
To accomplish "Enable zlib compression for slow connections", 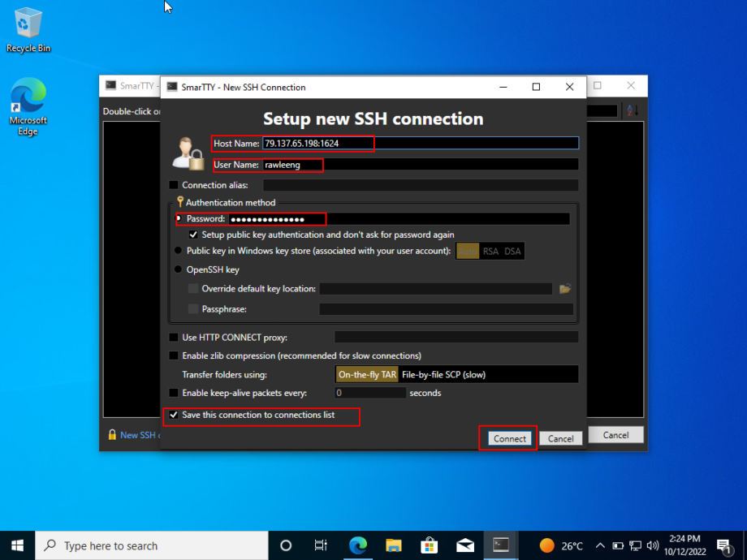I will click(x=174, y=355).
